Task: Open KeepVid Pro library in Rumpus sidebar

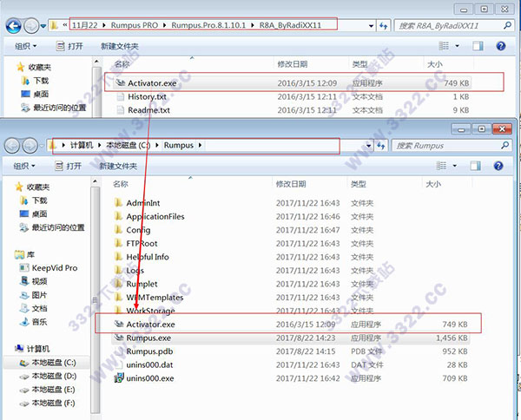Action: tap(48, 268)
